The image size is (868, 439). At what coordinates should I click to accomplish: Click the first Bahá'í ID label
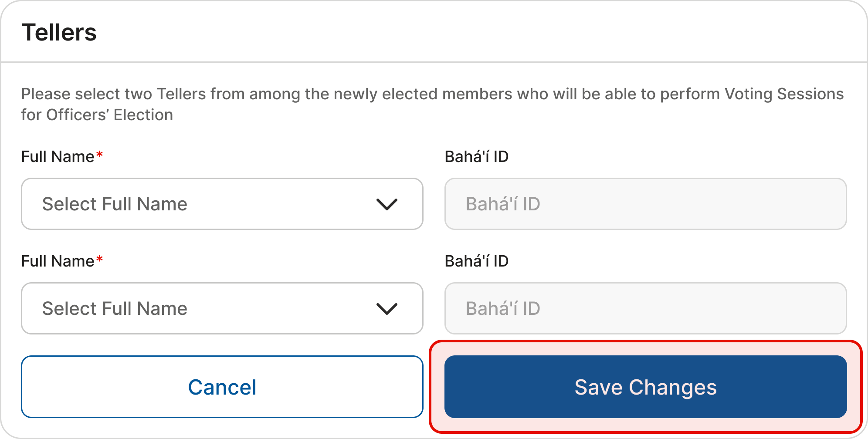(476, 157)
